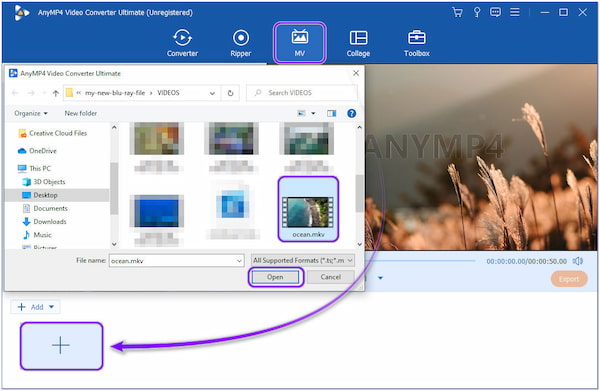Select Creative Cloud Files in sidebar

coord(53,133)
